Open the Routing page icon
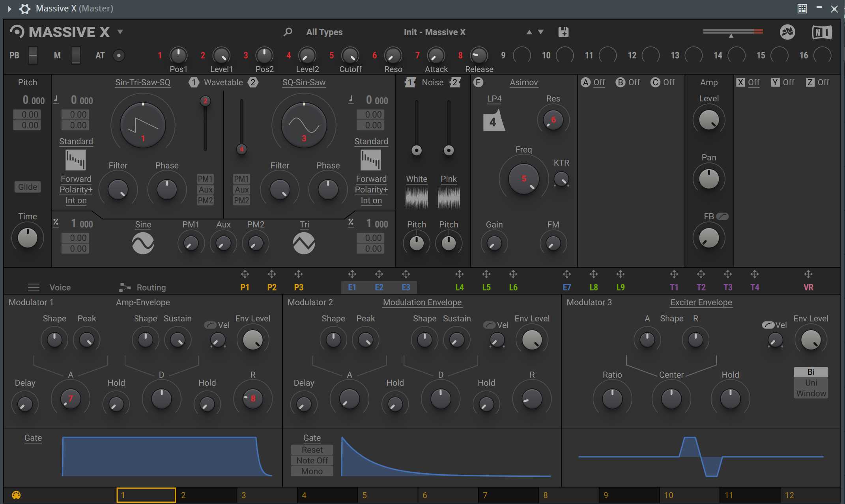This screenshot has width=845, height=504. [x=125, y=287]
